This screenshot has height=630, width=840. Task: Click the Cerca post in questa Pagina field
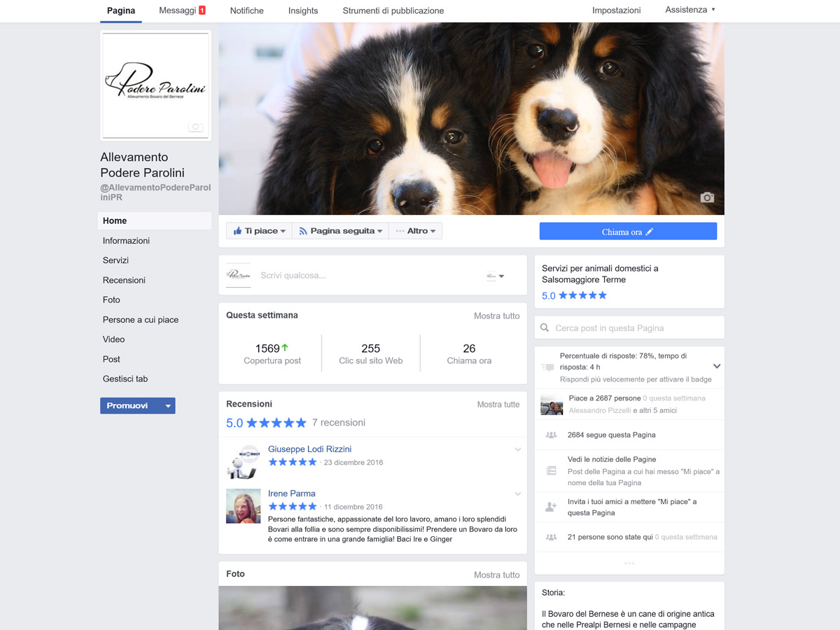pos(629,328)
